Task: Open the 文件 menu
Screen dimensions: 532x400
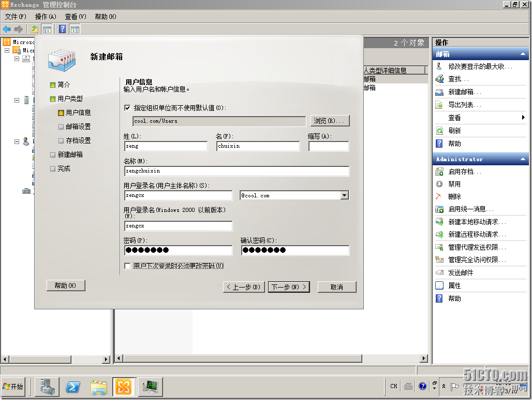Action: (x=16, y=17)
